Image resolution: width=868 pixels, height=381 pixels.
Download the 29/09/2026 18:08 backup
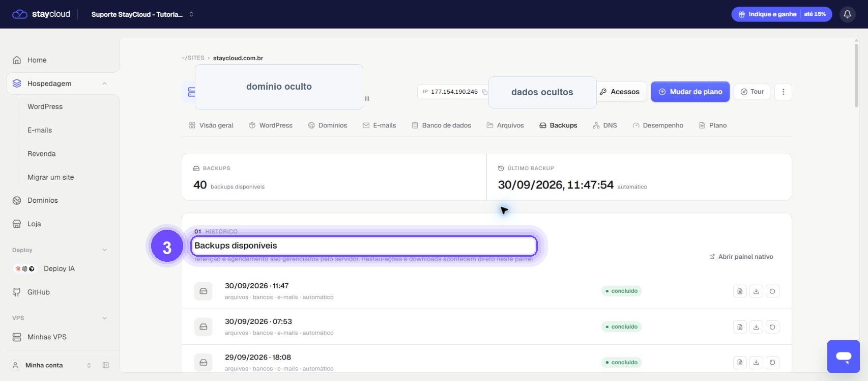tap(756, 363)
